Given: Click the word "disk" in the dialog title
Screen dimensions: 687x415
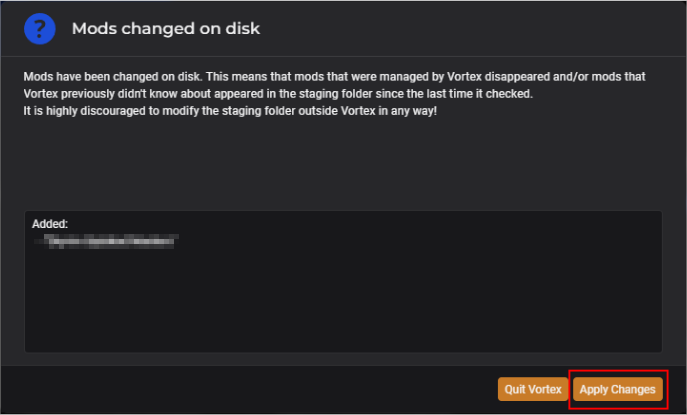Looking at the screenshot, I should click(x=243, y=28).
